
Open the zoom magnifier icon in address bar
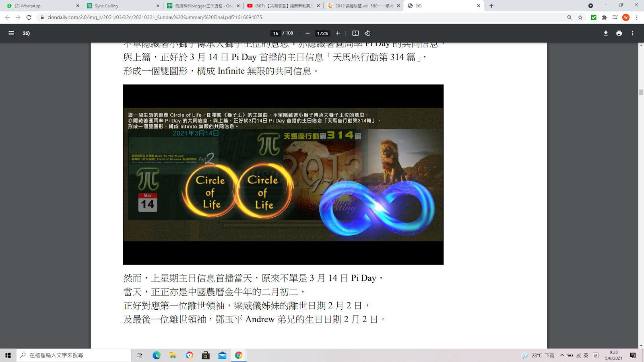569,17
